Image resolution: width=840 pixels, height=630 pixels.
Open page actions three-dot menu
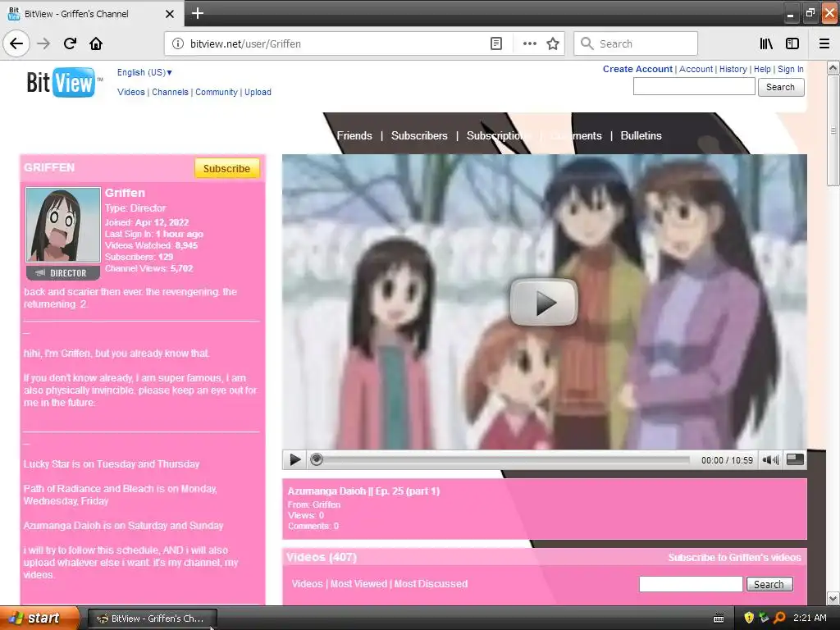coord(529,43)
